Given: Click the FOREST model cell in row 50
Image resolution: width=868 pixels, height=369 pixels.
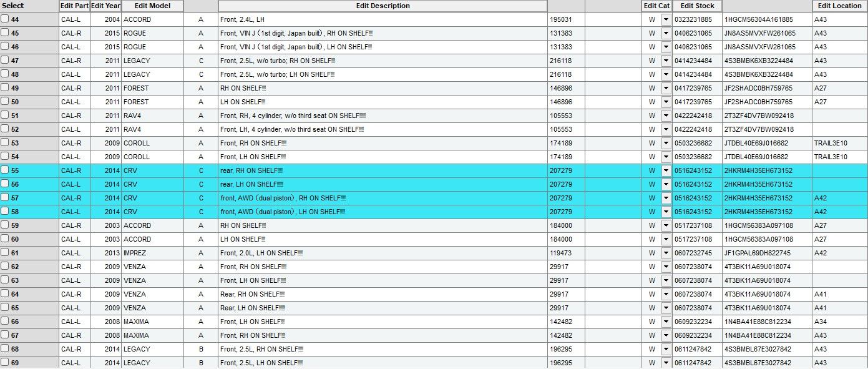Looking at the screenshot, I should [152, 102].
